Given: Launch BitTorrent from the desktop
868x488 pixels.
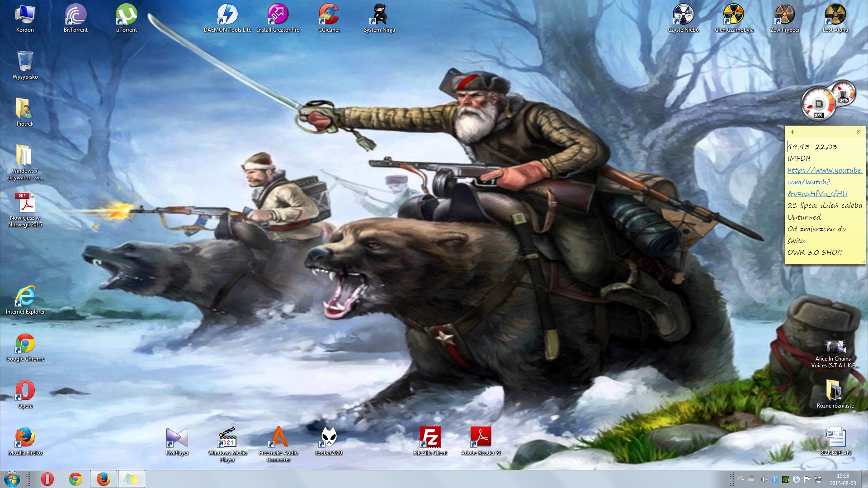Looking at the screenshot, I should [x=75, y=19].
